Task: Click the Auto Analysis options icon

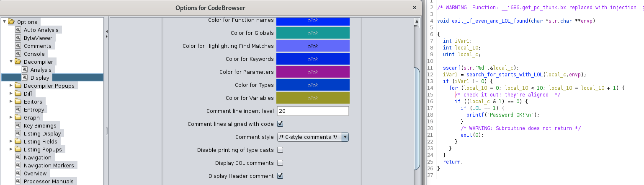Action: [18, 30]
